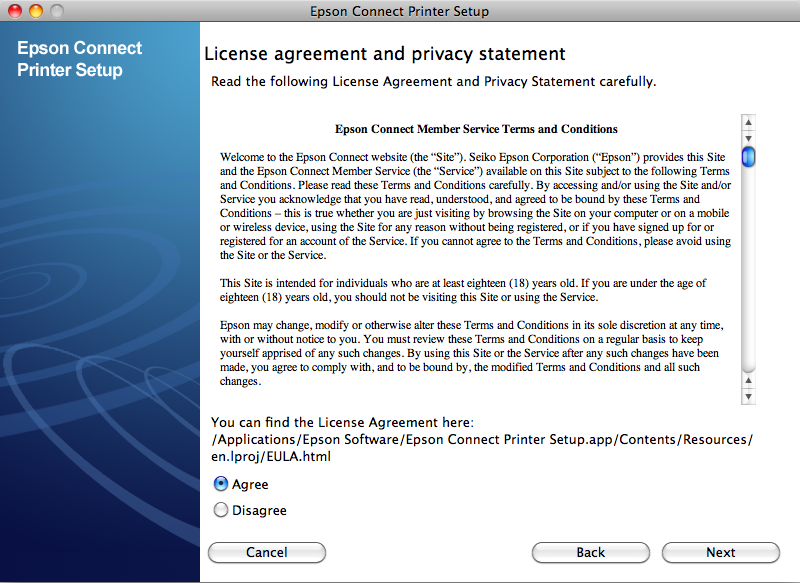Click the blue scrollbar thumb
Image resolution: width=800 pixels, height=583 pixels.
[x=748, y=156]
